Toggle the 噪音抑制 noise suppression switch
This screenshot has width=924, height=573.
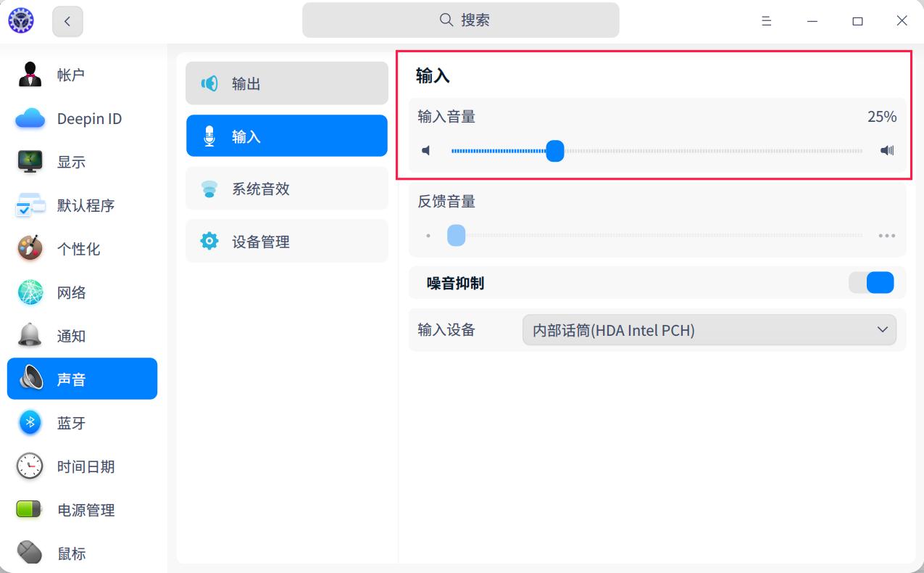point(871,283)
